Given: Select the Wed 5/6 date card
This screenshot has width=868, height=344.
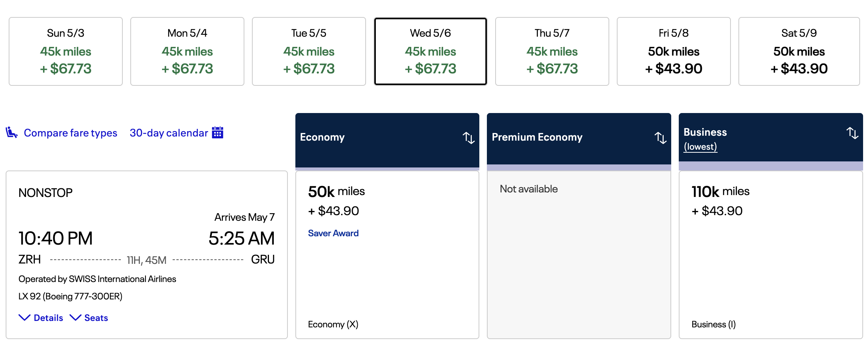Looking at the screenshot, I should (x=431, y=51).
